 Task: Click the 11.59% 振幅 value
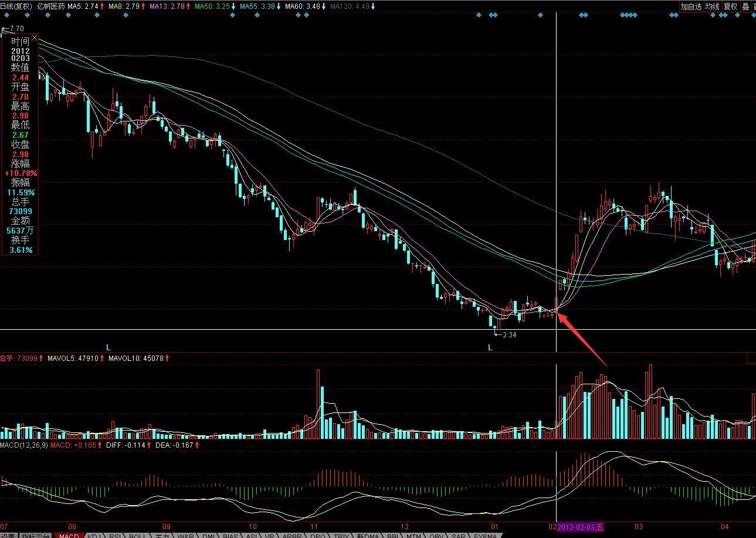pos(21,192)
